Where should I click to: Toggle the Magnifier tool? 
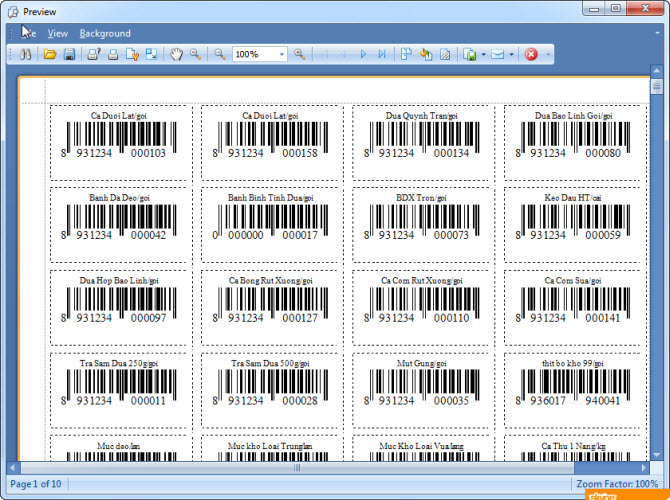[195, 54]
